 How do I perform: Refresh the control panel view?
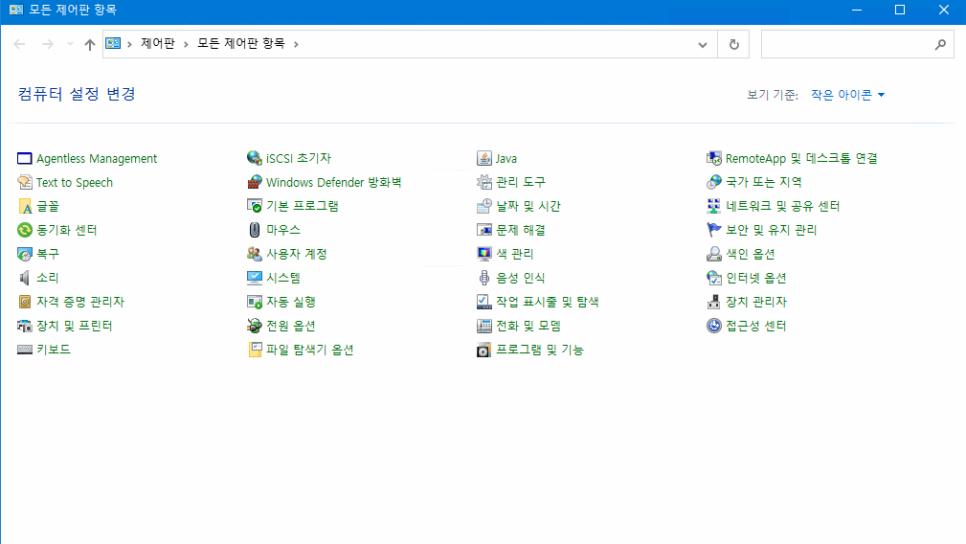point(734,44)
